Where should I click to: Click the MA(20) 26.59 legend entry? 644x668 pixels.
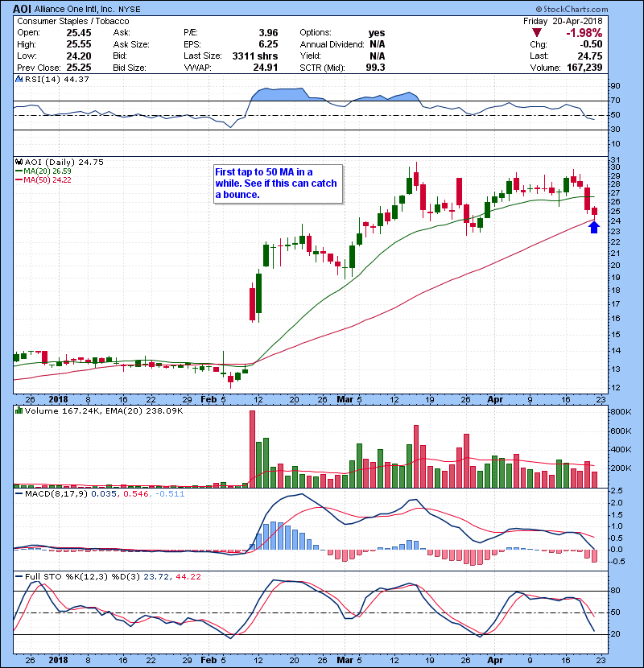pyautogui.click(x=43, y=171)
